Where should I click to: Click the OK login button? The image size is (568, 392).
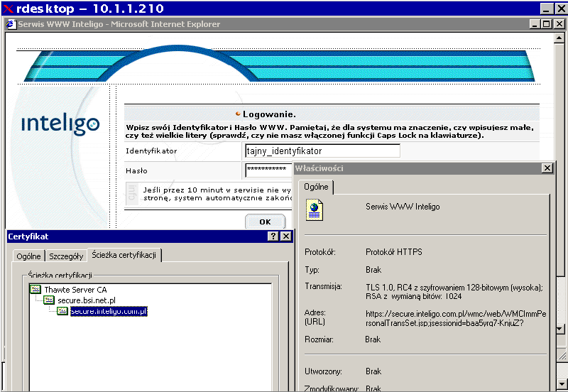click(x=265, y=222)
